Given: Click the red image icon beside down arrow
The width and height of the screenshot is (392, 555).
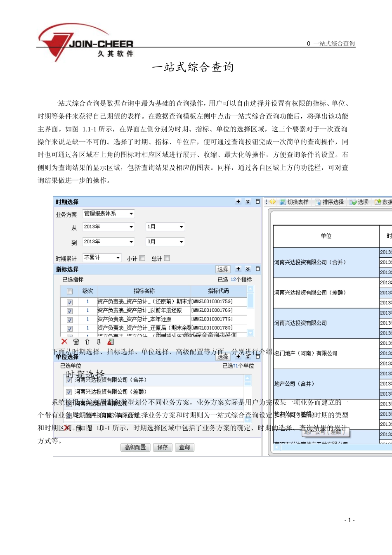Looking at the screenshot, I should pos(110,342).
